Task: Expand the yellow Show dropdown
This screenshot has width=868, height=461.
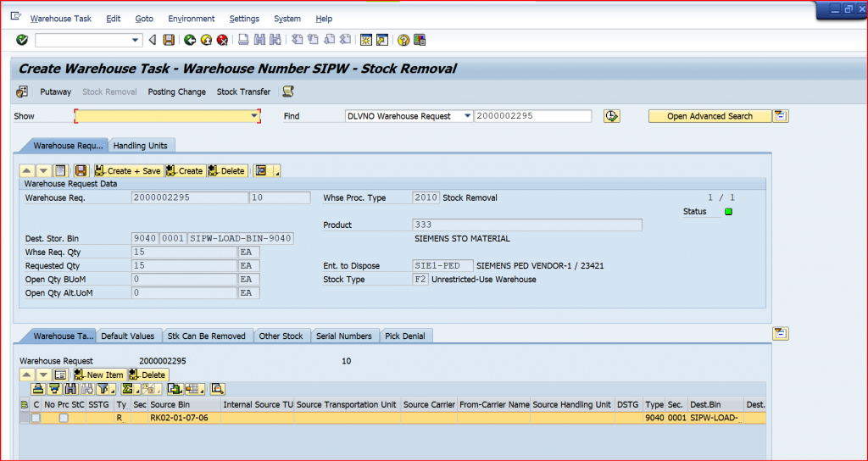Action: (254, 115)
